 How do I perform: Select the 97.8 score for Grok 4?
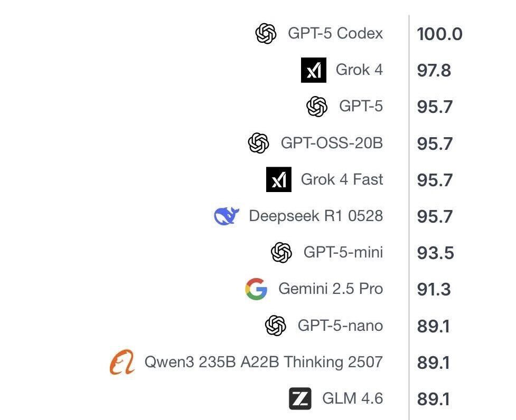434,71
